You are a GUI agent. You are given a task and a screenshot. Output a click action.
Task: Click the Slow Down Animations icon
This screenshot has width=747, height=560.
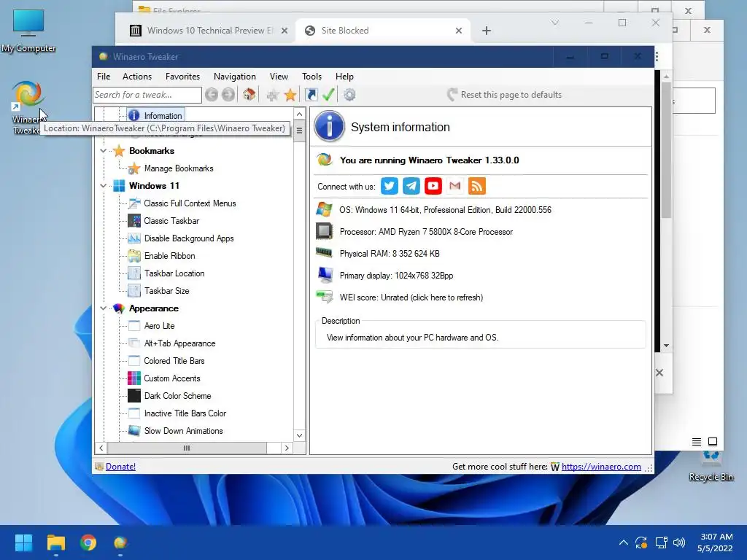pyautogui.click(x=134, y=430)
